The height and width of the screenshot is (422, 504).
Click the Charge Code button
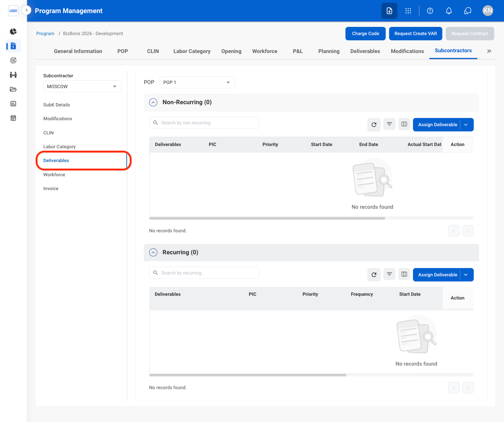365,34
